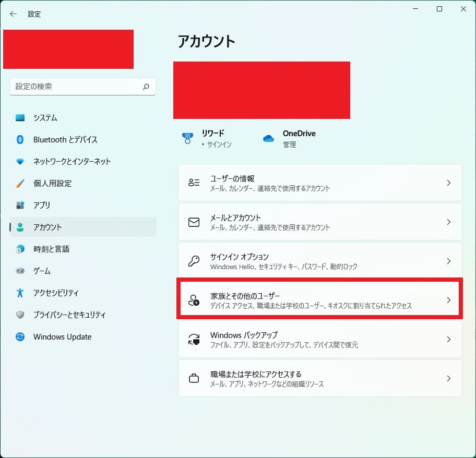The image size is (476, 458).
Task: Open Bluetooth とデバイス settings
Action: pos(83,139)
